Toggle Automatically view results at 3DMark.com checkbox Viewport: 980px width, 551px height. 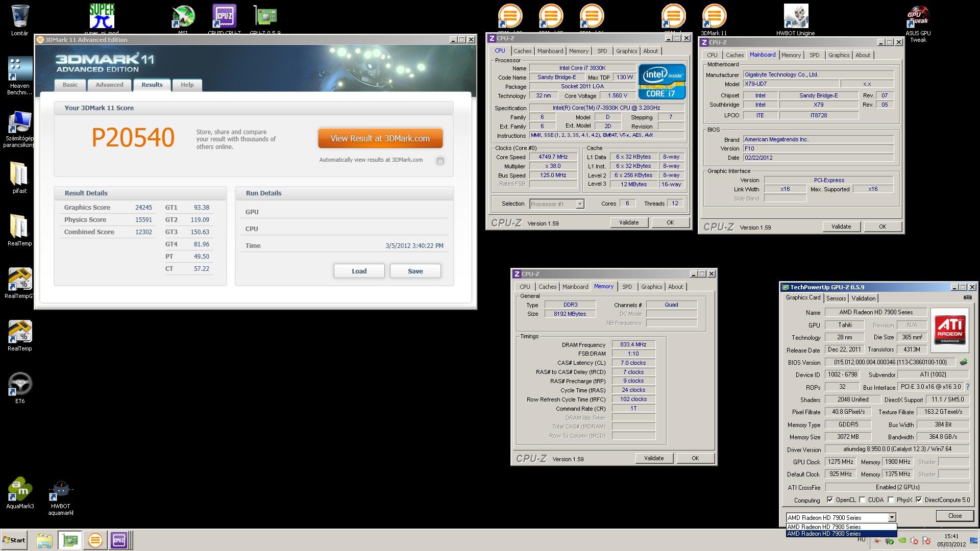pyautogui.click(x=440, y=161)
